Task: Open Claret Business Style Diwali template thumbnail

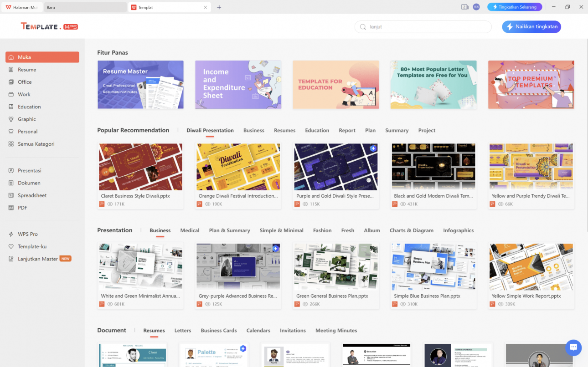Action: pyautogui.click(x=140, y=167)
